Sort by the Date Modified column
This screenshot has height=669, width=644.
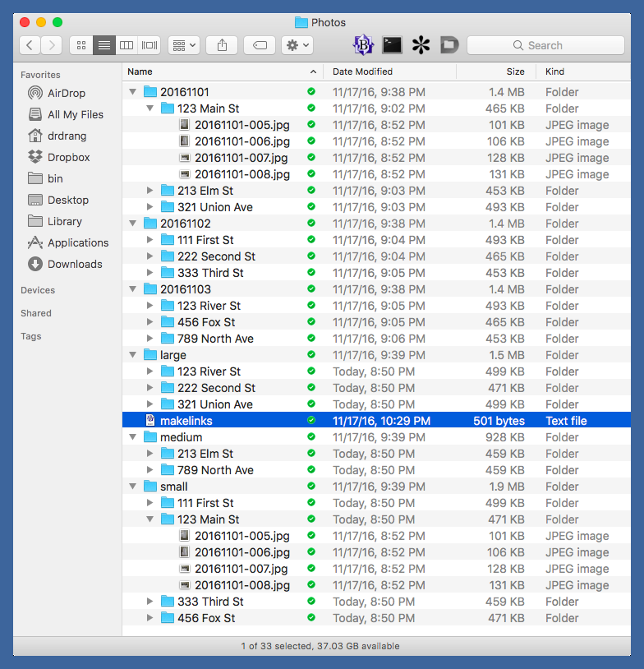pos(362,72)
